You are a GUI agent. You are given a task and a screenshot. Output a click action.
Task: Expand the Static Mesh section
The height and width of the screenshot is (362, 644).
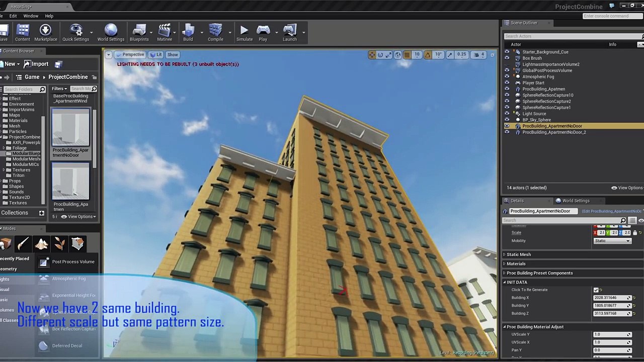tap(505, 255)
